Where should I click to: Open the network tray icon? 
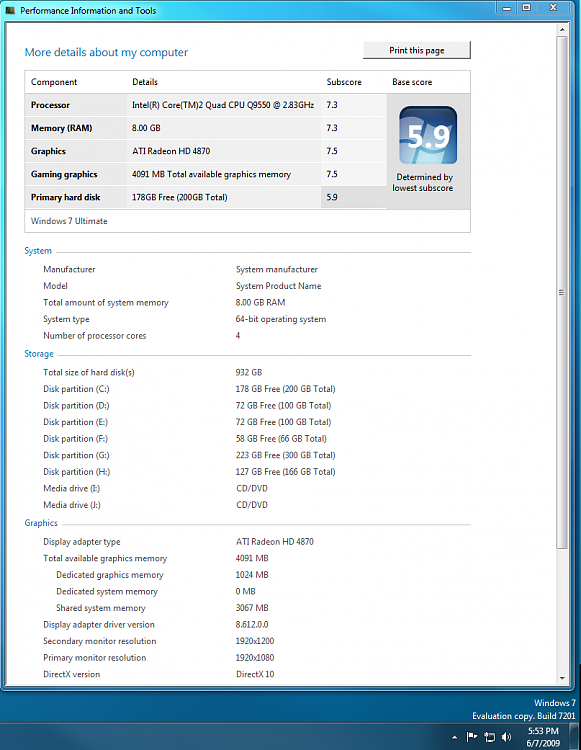(489, 737)
